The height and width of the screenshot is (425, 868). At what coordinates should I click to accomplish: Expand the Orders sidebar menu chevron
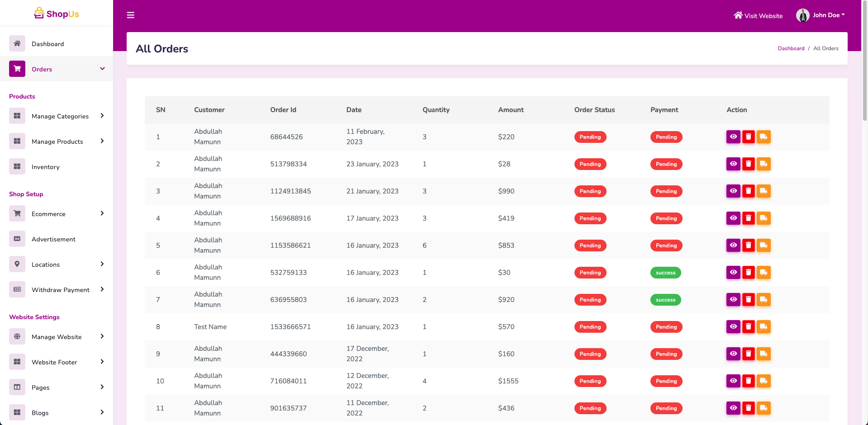click(102, 69)
